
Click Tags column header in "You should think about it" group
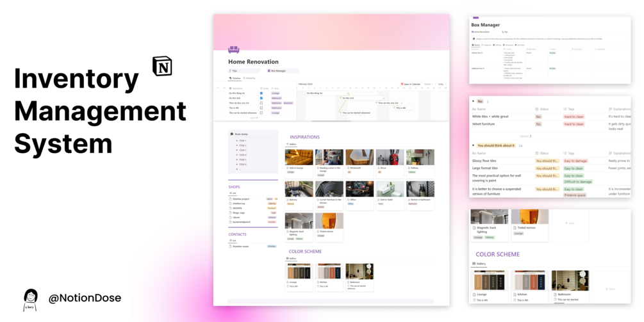pos(569,154)
